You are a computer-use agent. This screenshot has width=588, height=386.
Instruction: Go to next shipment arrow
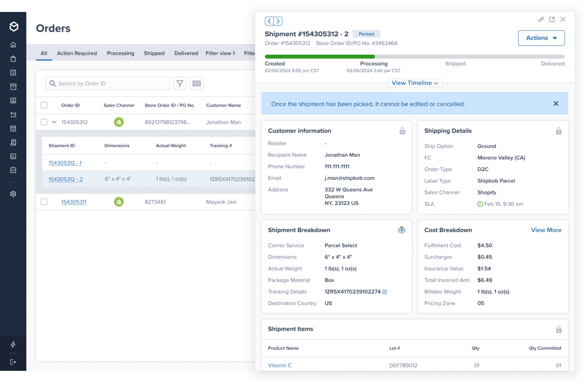tap(278, 21)
